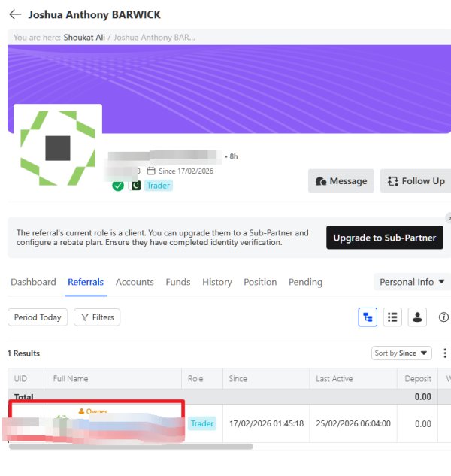Click the profile avatar image
The image size is (451, 476).
tap(58, 148)
